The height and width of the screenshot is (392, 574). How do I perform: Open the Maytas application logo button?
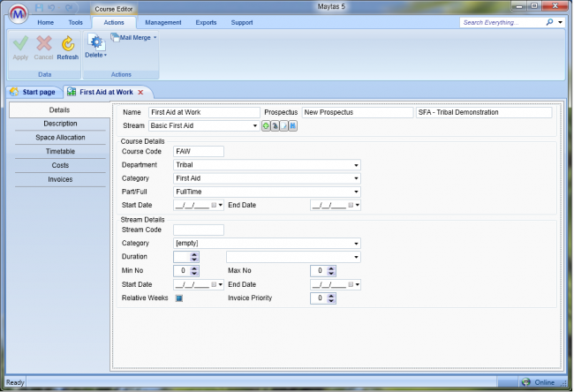[x=16, y=15]
